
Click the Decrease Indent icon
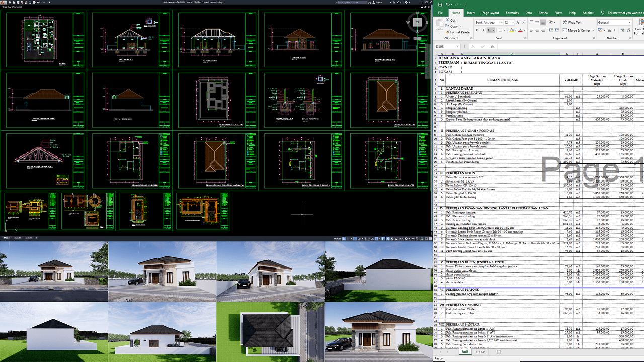pyautogui.click(x=551, y=30)
